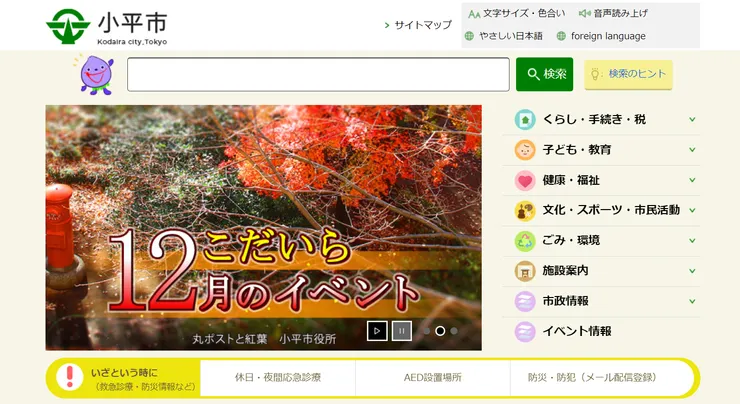
Task: Open the くらし・手続き・税 menu item
Action: pyautogui.click(x=594, y=119)
